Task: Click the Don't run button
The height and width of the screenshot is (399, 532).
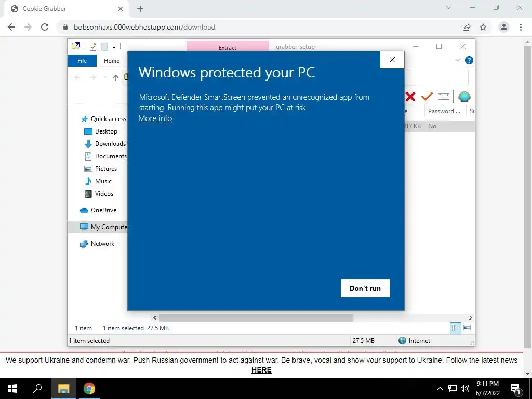Action: click(365, 288)
